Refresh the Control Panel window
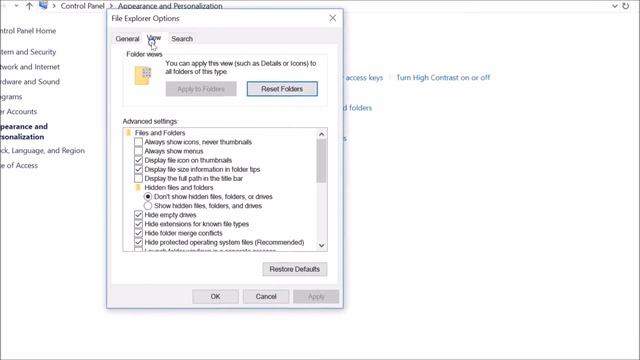 pos(625,6)
